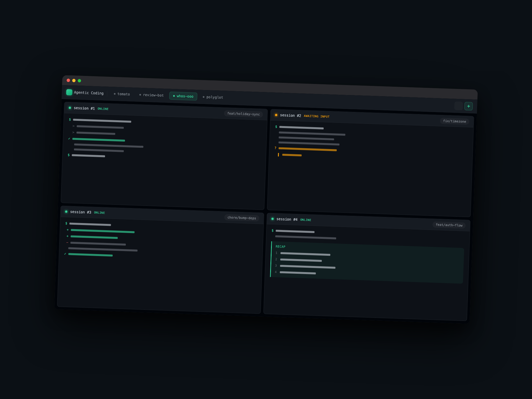Click the ONLINE label of session #1

[103, 109]
